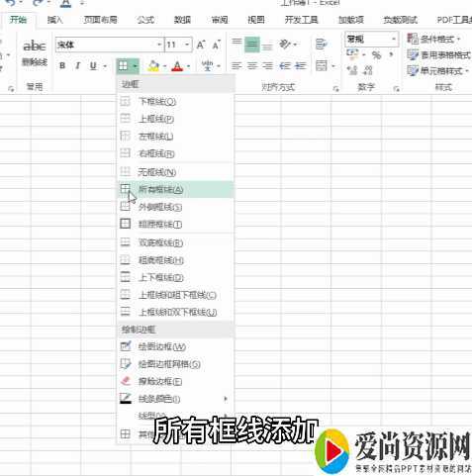Viewport: 472px width, 476px height.
Task: Click the decrease decimal icon
Action: 368,70
